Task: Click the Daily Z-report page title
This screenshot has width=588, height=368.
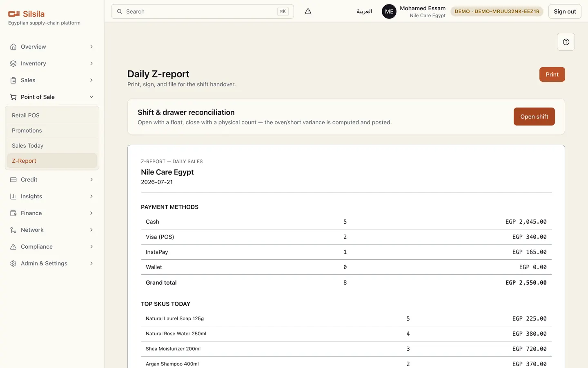Action: 158,74
